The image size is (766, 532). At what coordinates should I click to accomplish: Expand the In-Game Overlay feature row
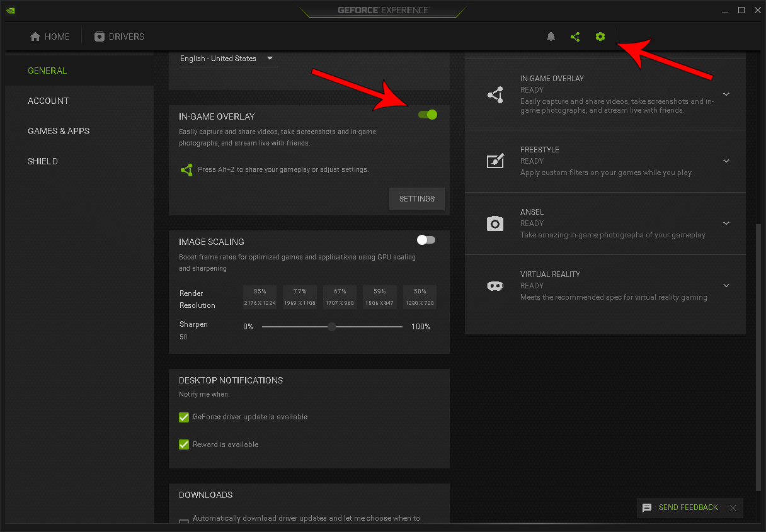click(x=726, y=94)
